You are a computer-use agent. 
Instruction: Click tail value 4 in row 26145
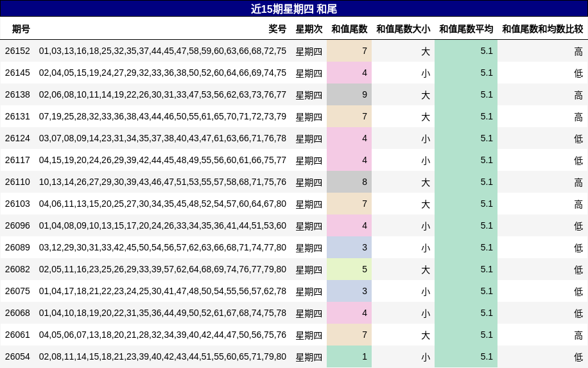(349, 73)
